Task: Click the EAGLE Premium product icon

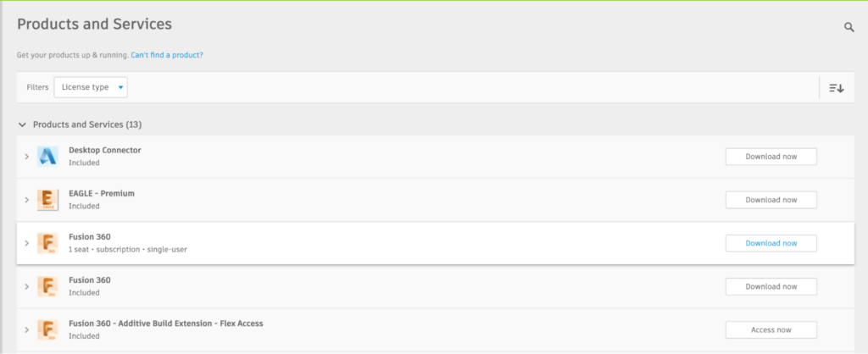Action: click(47, 200)
